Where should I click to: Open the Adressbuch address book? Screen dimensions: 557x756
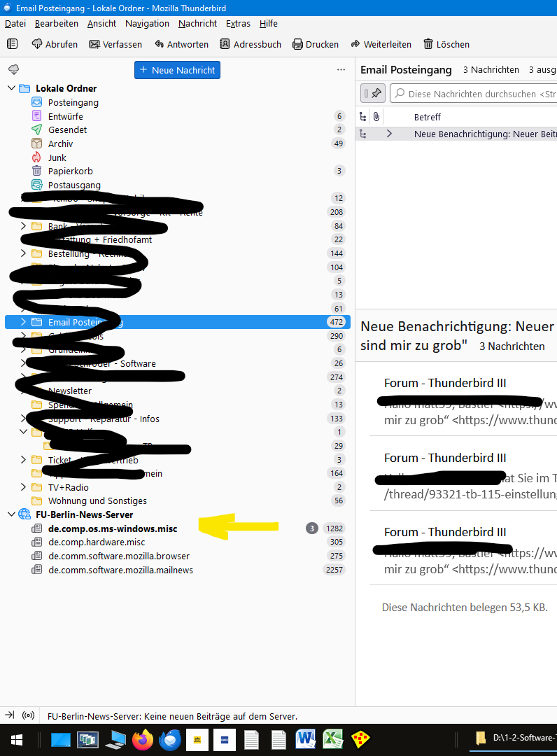251,44
